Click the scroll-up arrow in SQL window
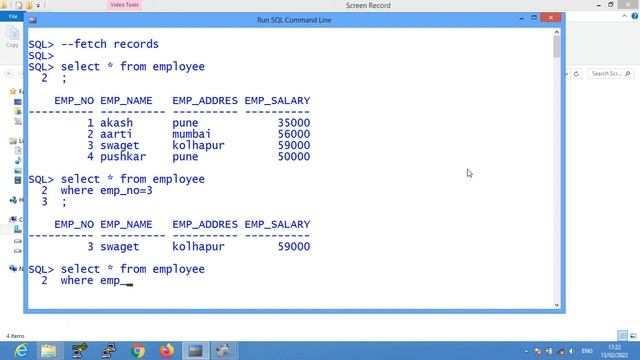The width and height of the screenshot is (640, 360). pos(557,32)
